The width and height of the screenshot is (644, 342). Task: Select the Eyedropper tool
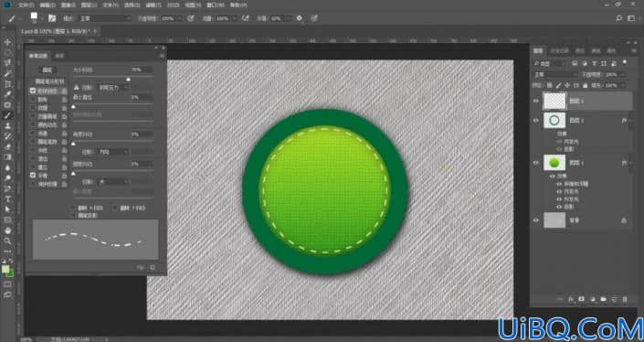coord(7,94)
